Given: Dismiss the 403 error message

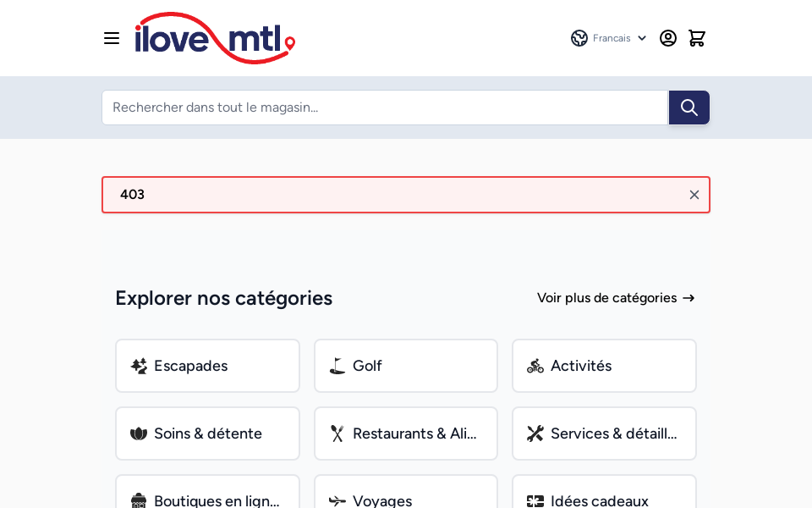Looking at the screenshot, I should [x=694, y=195].
